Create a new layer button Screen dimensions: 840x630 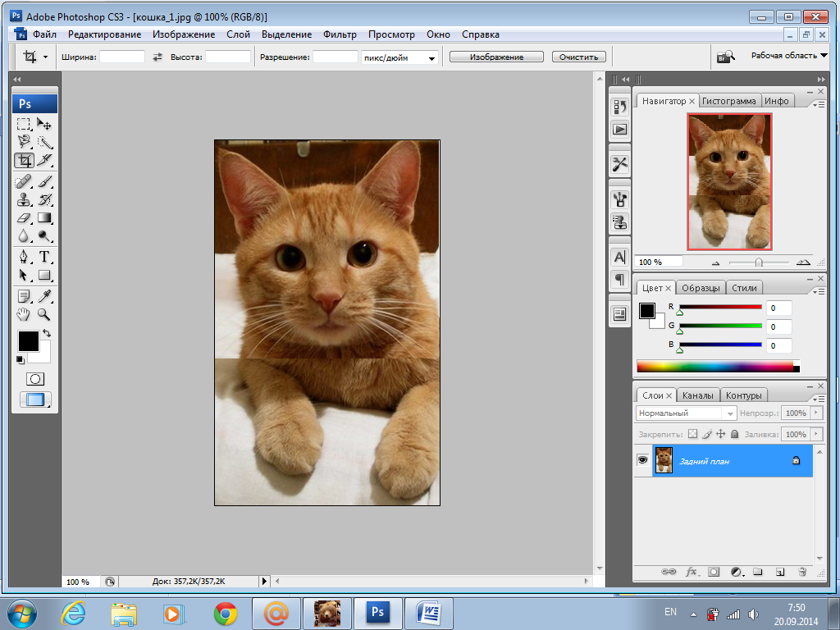780,572
